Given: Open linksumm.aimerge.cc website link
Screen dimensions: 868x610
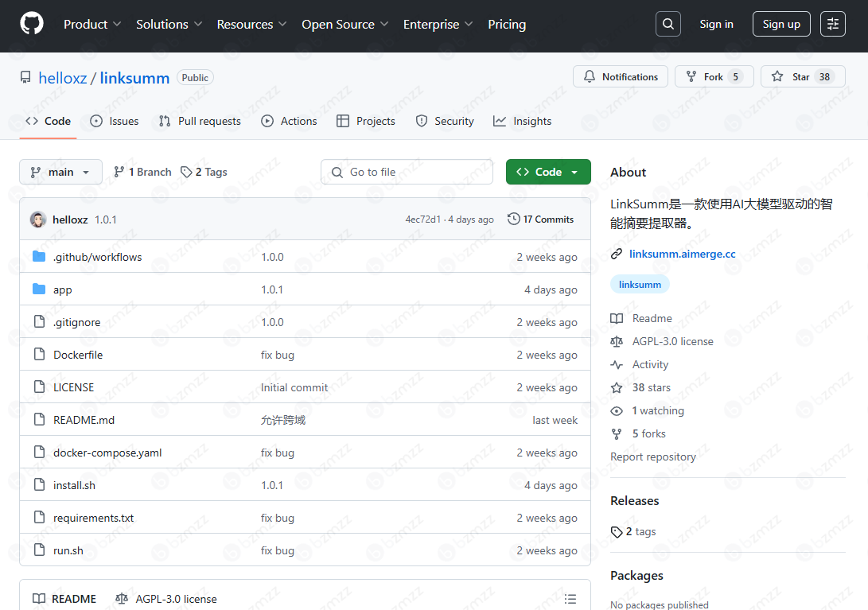Looking at the screenshot, I should (x=682, y=254).
